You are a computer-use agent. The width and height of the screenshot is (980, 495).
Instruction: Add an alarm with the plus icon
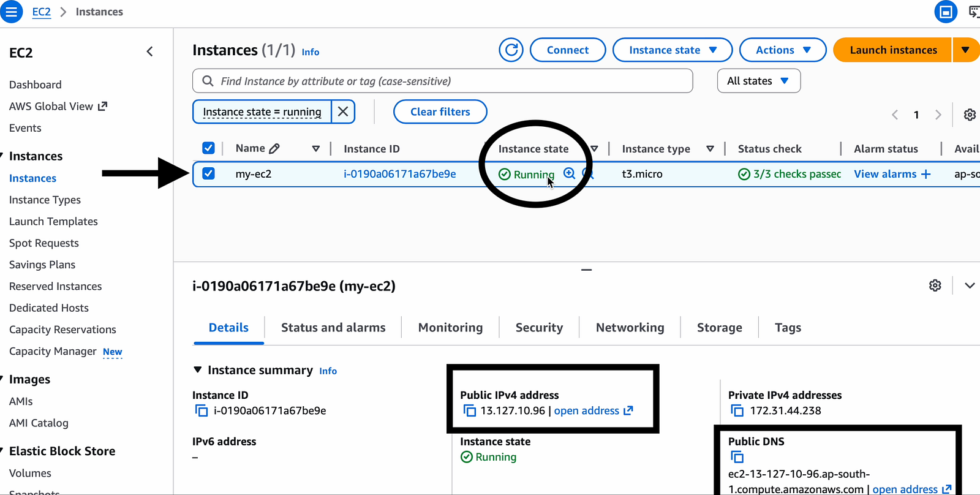point(925,174)
